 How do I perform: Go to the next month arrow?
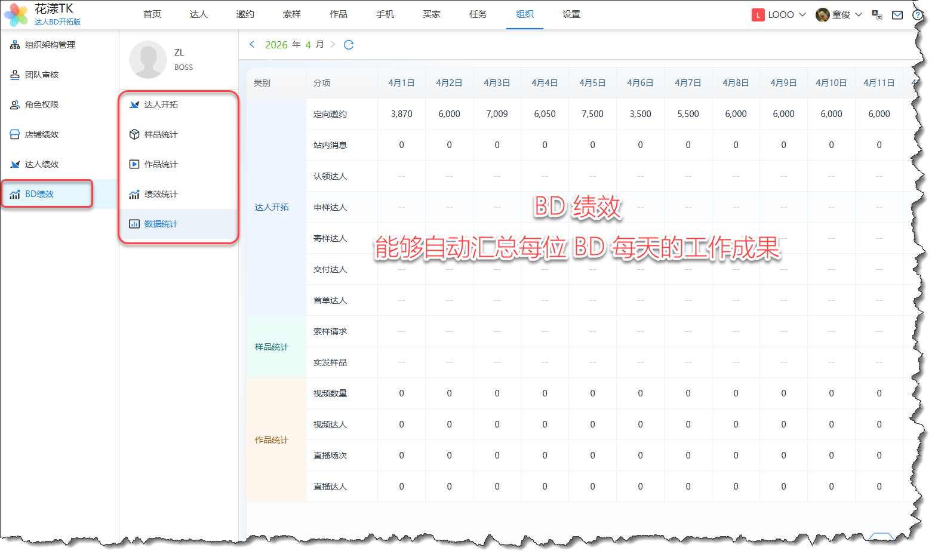click(x=333, y=44)
